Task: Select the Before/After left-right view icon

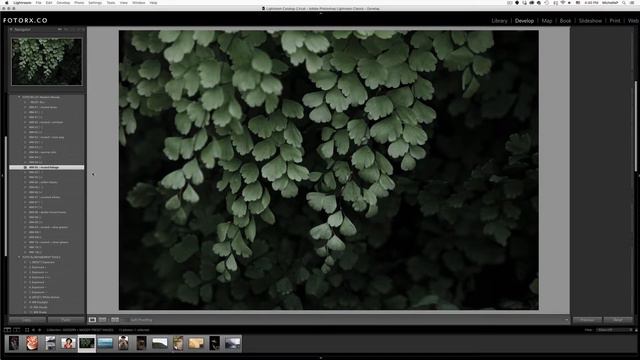Action: point(102,320)
